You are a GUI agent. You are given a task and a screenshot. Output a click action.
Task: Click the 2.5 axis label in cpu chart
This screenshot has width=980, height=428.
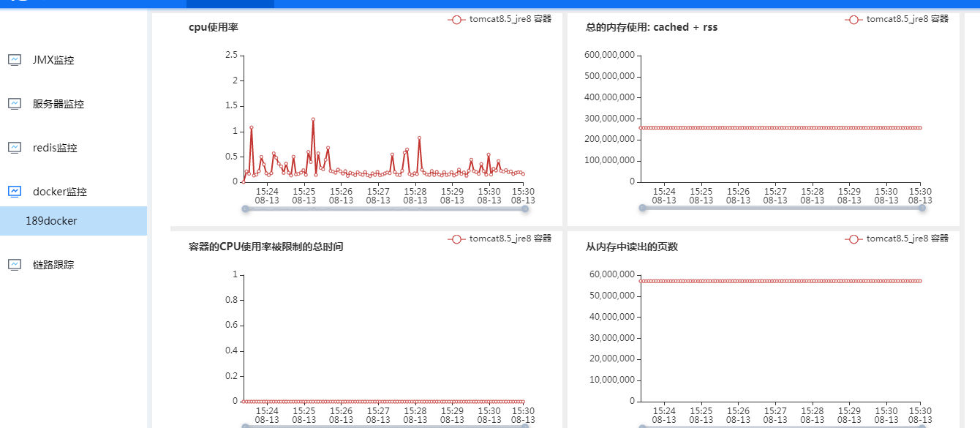pyautogui.click(x=231, y=55)
